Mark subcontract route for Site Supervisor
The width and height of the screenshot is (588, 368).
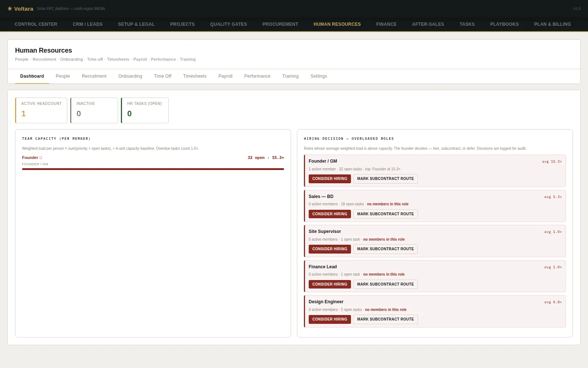386,249
